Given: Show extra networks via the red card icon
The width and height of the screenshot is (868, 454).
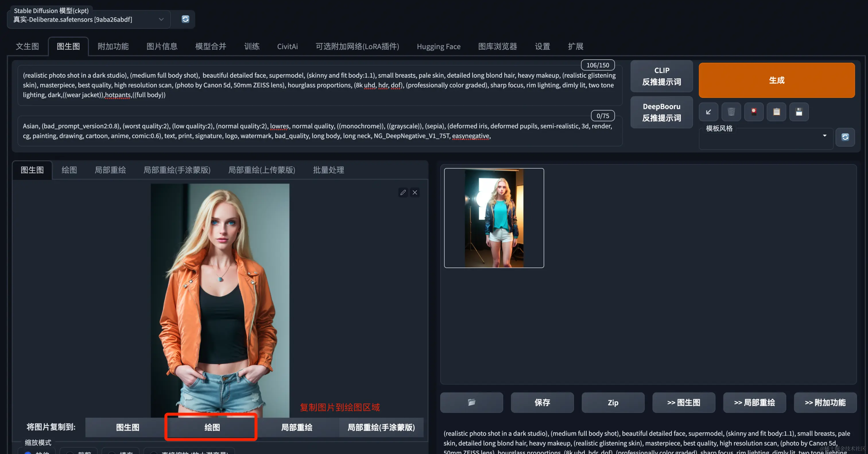Looking at the screenshot, I should (x=754, y=112).
